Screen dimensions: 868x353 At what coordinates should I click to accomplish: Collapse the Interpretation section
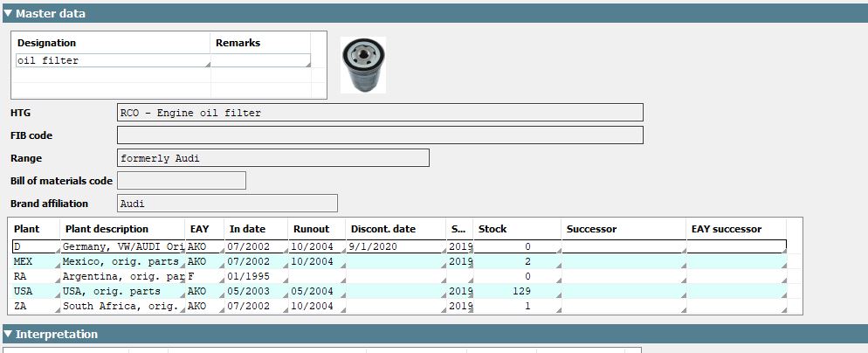pyautogui.click(x=9, y=335)
